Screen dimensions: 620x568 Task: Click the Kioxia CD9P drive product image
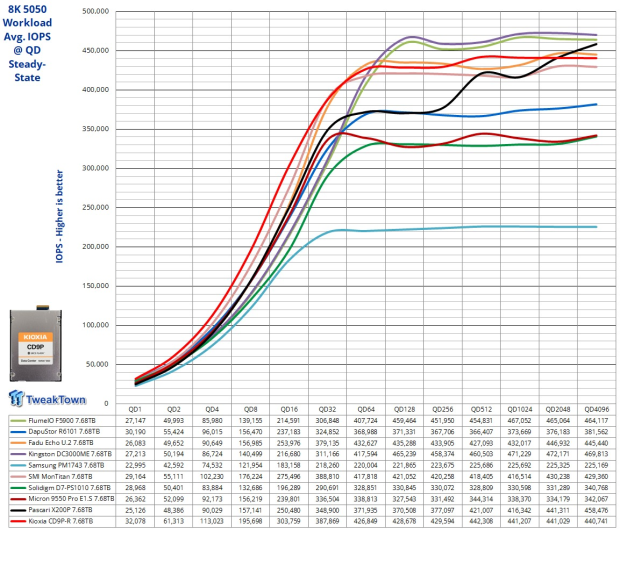[x=36, y=343]
